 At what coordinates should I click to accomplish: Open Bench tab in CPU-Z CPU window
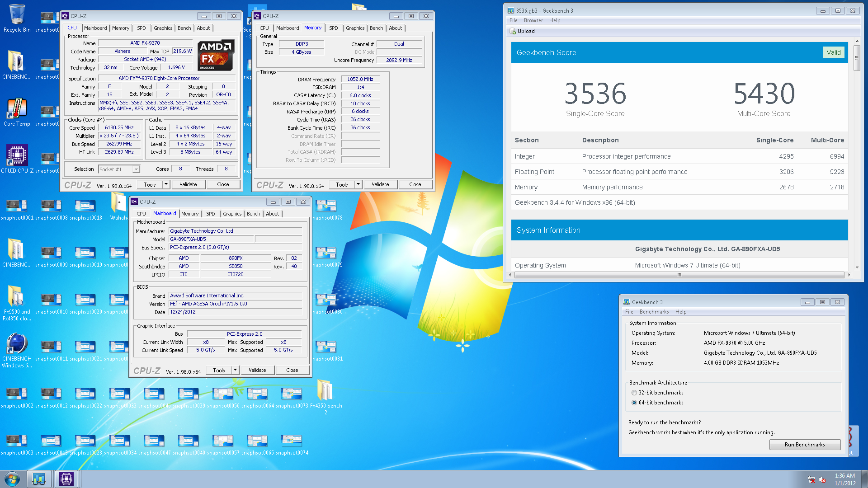pyautogui.click(x=184, y=28)
